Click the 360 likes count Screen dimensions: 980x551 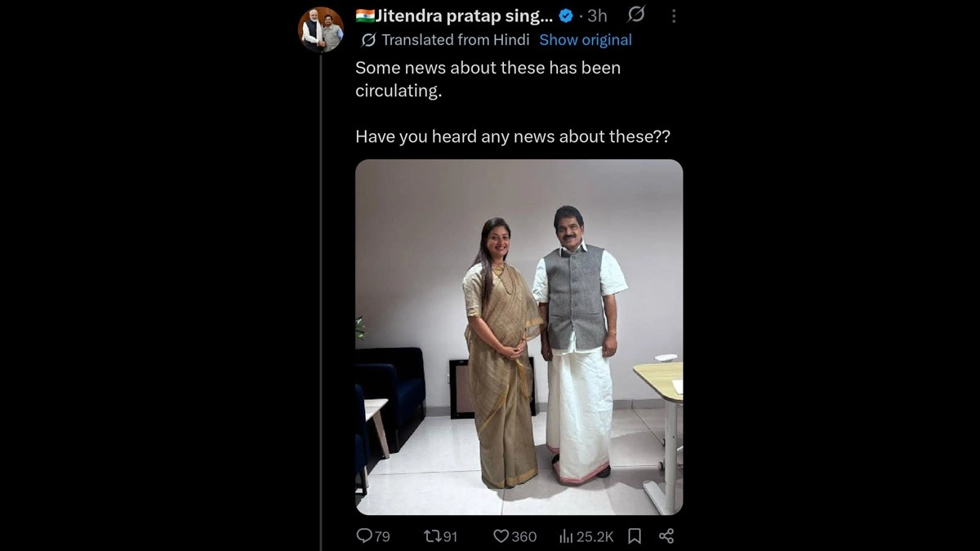pos(524,536)
